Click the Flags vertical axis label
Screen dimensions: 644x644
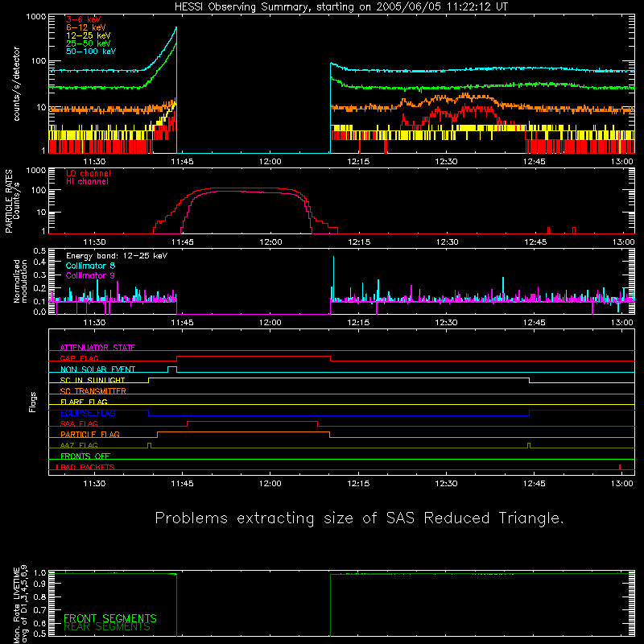pyautogui.click(x=33, y=402)
